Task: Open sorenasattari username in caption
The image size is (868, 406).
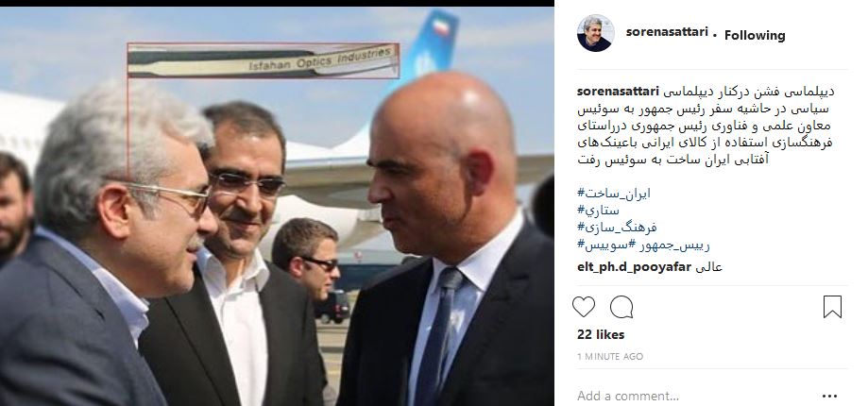Action: (x=617, y=91)
